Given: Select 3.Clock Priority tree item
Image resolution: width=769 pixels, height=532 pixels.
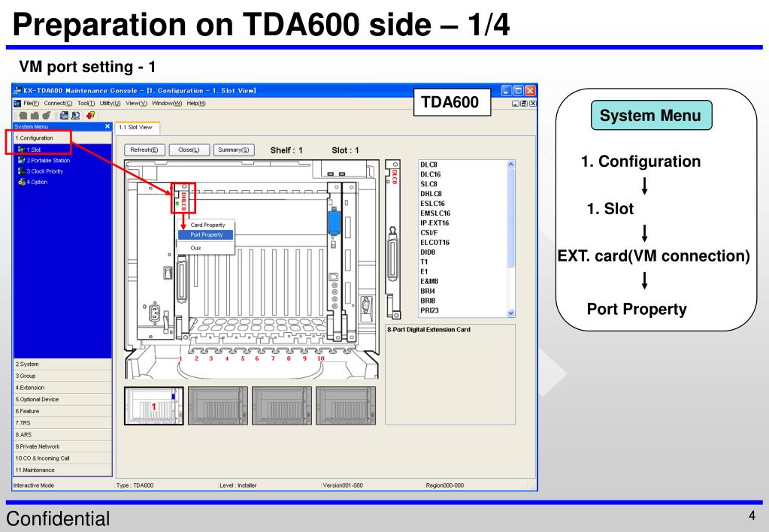Looking at the screenshot, I should pos(45,171).
